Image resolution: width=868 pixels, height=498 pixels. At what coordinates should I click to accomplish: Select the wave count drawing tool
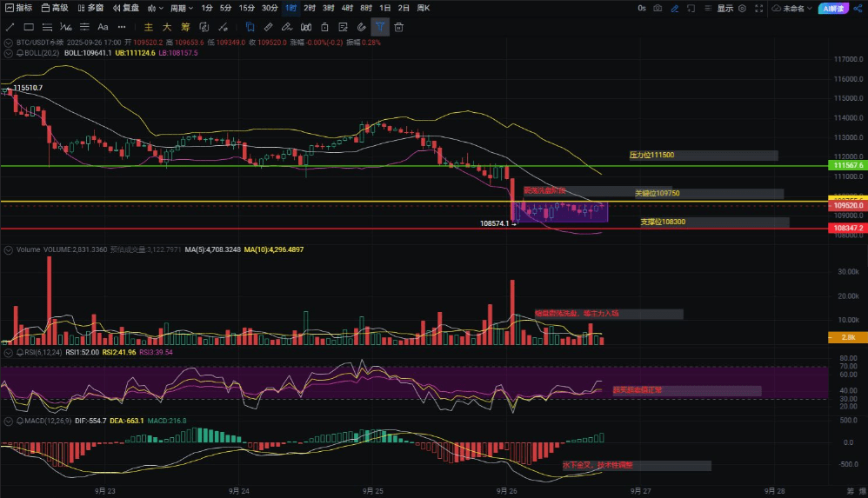pyautogui.click(x=66, y=27)
